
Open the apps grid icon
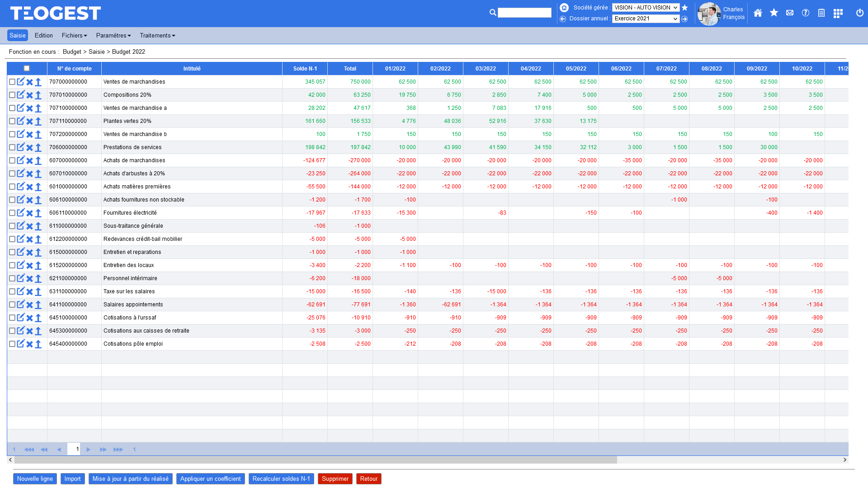(x=838, y=13)
